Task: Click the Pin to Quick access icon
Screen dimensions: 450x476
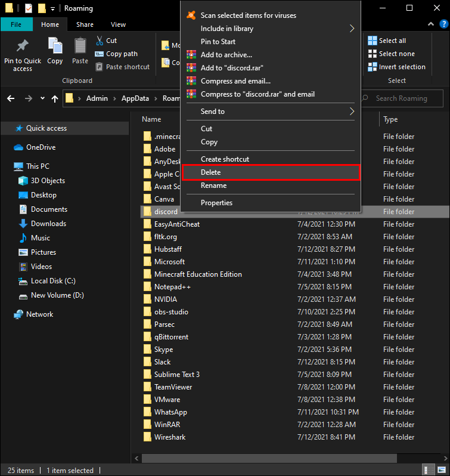Action: (23, 46)
